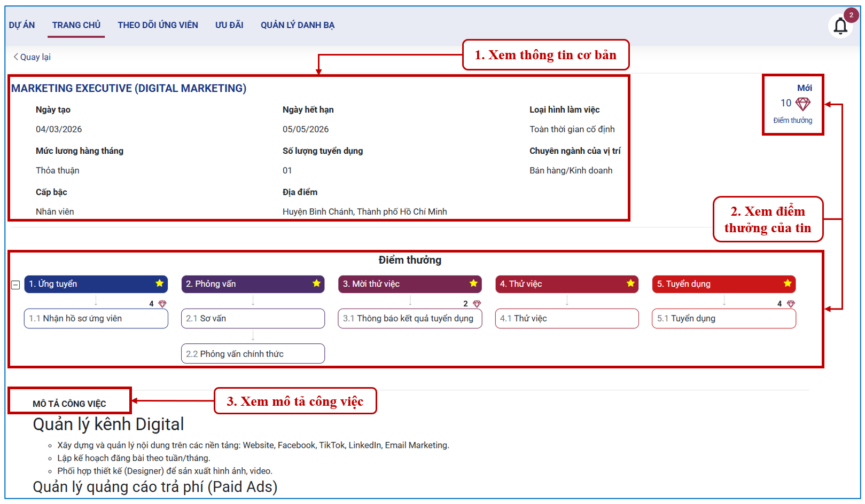Click star on Ứng tuyển stage
The image size is (865, 504).
coord(159,283)
